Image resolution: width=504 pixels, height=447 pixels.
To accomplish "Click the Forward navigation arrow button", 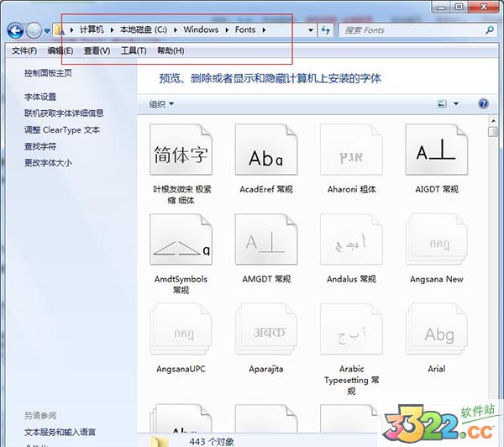I will pyautogui.click(x=34, y=31).
